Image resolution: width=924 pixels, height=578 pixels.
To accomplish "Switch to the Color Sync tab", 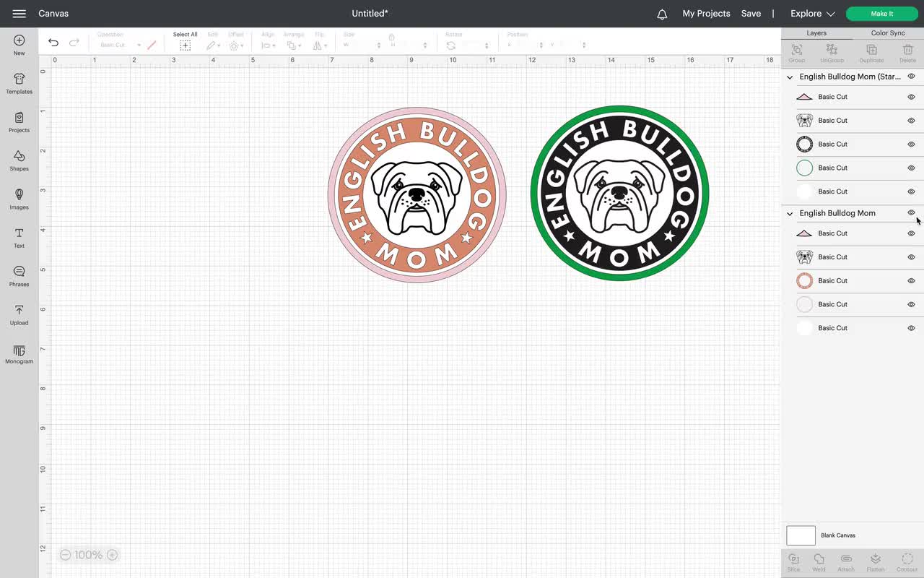I will pyautogui.click(x=887, y=33).
